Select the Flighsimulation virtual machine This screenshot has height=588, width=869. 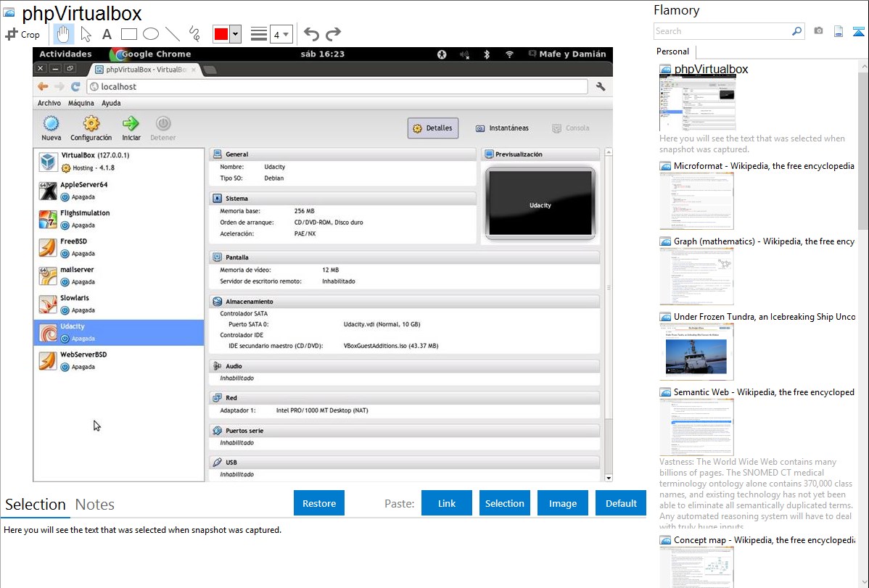click(119, 219)
